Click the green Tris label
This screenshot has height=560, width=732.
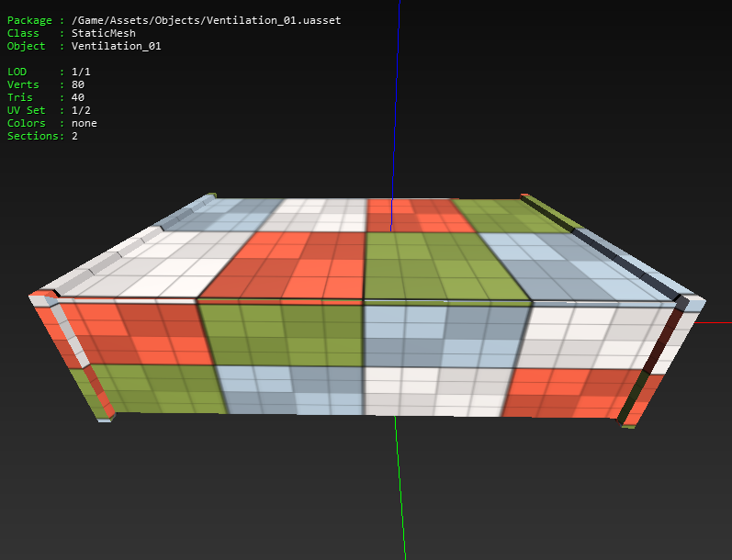[x=19, y=97]
